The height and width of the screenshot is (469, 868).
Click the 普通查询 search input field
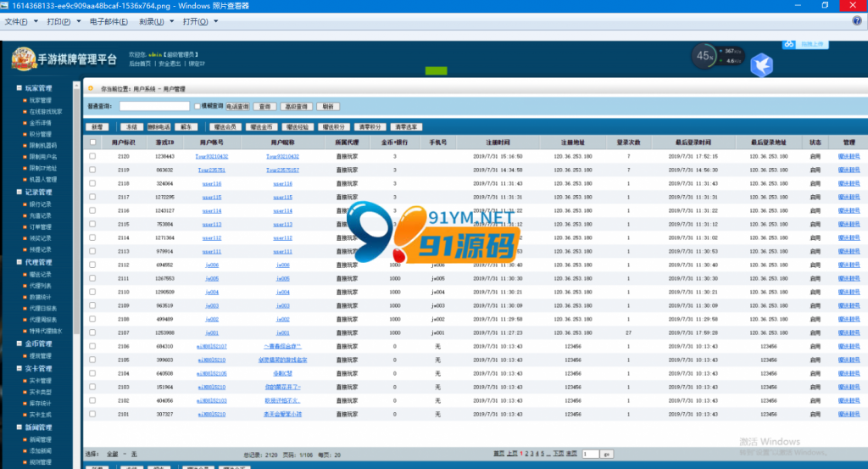pyautogui.click(x=154, y=106)
